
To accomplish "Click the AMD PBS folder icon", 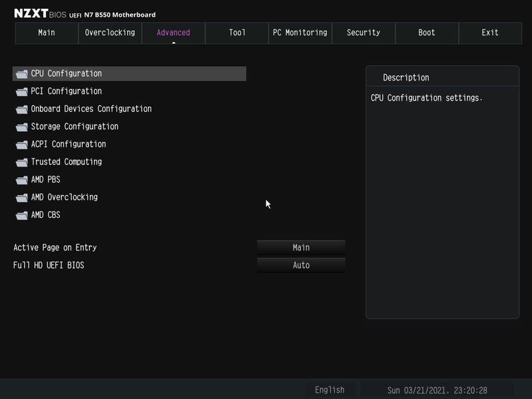I will [x=21, y=180].
